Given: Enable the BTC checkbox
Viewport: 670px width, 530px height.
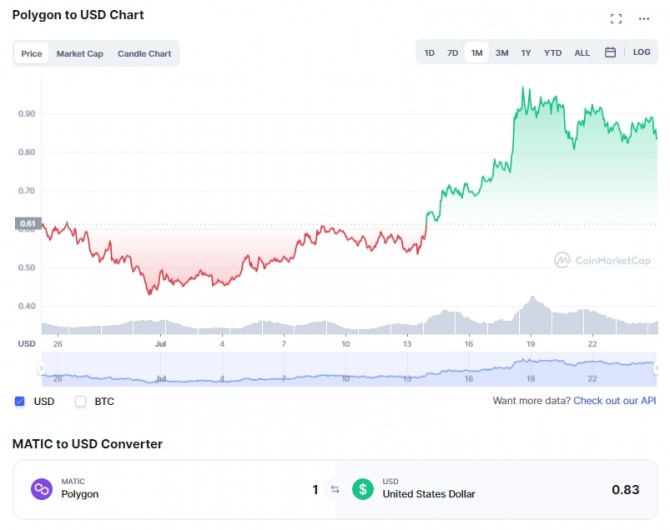Looking at the screenshot, I should click(81, 401).
